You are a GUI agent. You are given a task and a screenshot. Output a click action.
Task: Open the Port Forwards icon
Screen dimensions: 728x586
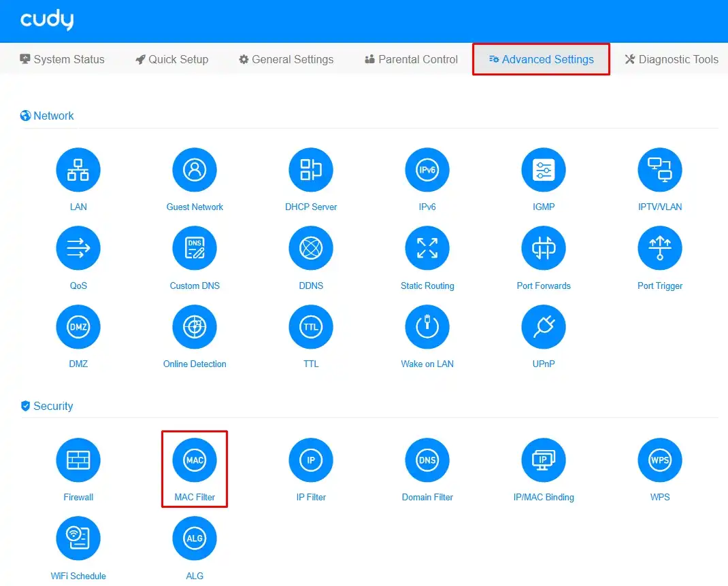[544, 248]
